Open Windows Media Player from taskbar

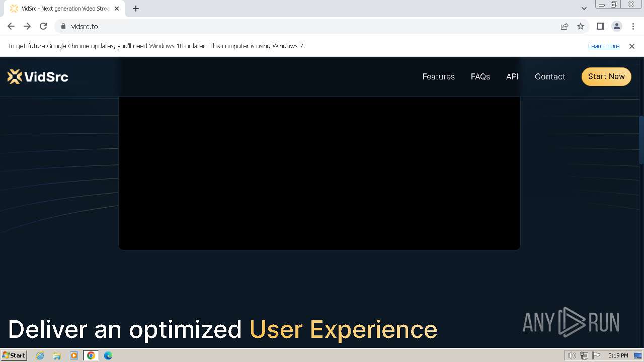click(74, 355)
